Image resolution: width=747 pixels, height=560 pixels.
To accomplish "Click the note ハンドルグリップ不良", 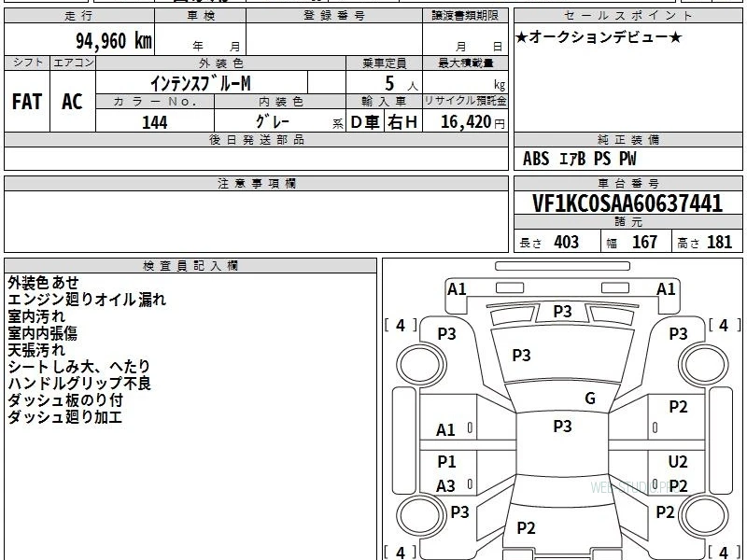I will point(79,384).
